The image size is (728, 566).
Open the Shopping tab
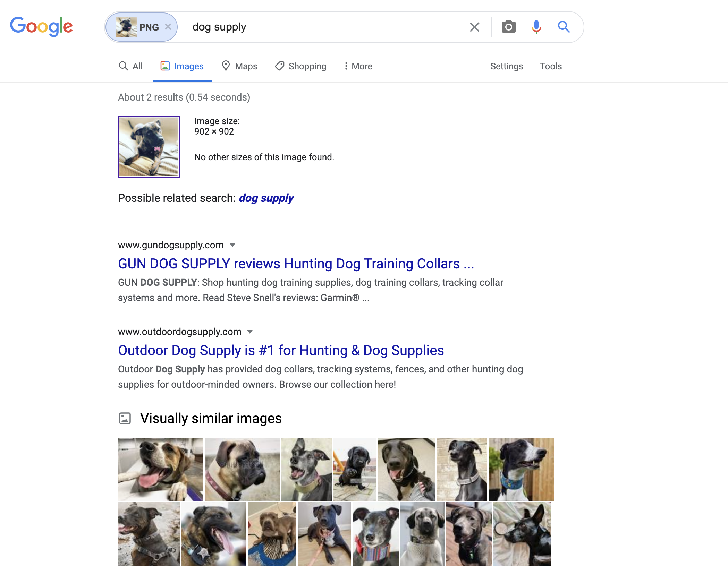300,66
